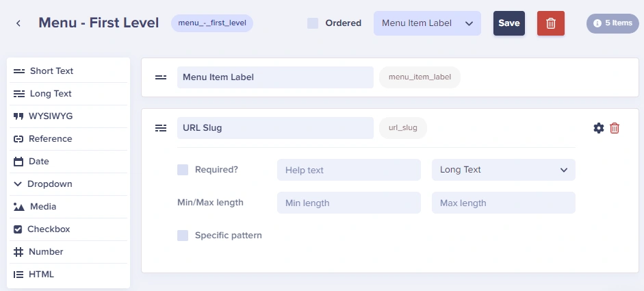Click the back arrow beside Menu - First Level

coord(18,23)
